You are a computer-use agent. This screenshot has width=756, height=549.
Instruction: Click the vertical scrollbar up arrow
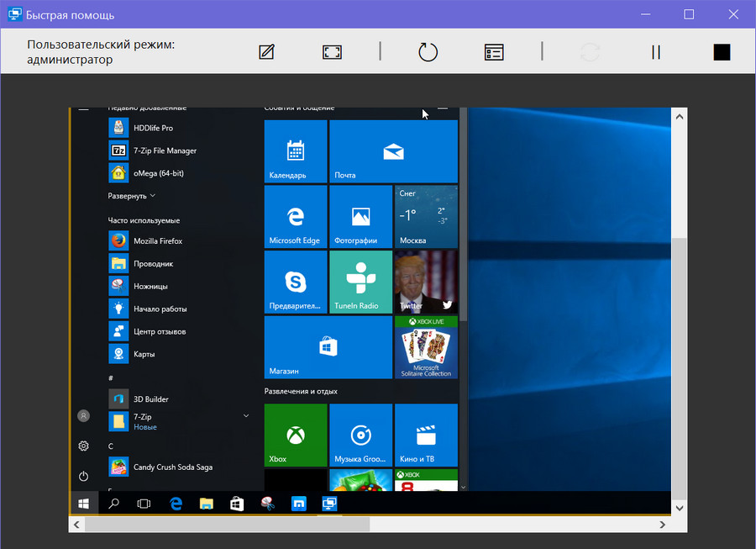pos(680,116)
